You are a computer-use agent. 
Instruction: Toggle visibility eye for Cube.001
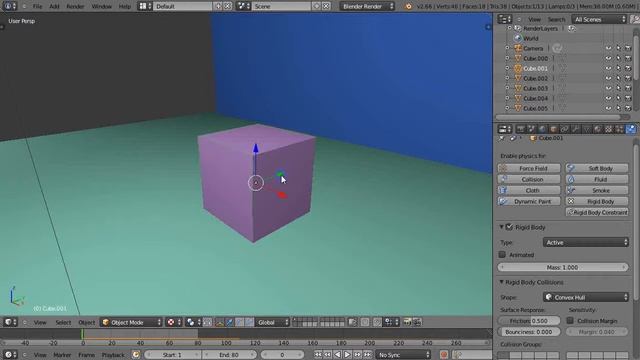[x=608, y=68]
